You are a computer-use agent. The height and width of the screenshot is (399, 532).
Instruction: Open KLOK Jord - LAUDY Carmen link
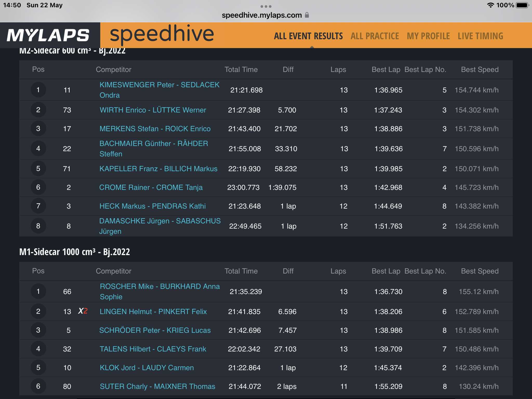pos(147,368)
